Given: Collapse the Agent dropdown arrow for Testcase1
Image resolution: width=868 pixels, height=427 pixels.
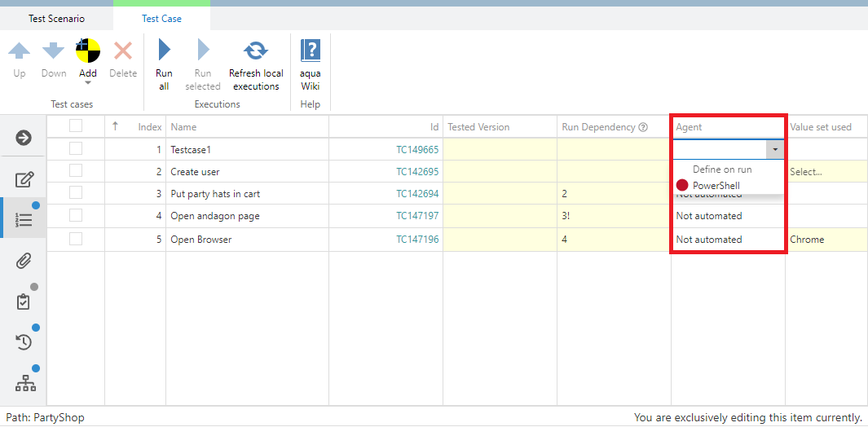Looking at the screenshot, I should 775,149.
